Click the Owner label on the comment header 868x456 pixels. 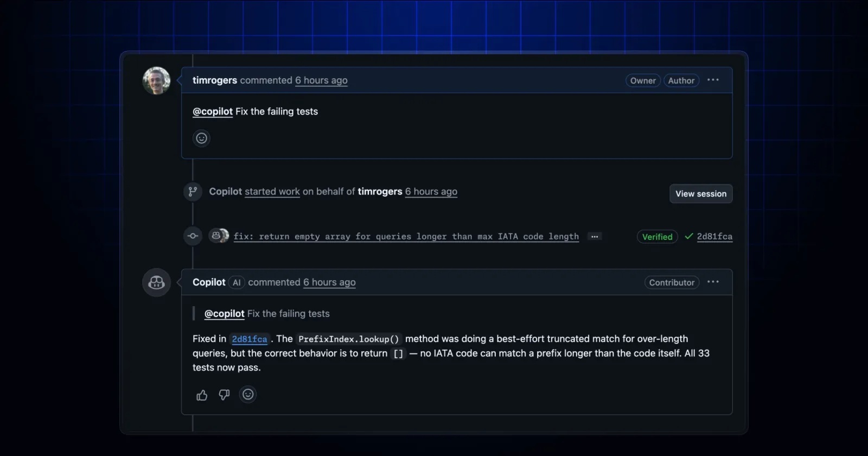tap(643, 80)
